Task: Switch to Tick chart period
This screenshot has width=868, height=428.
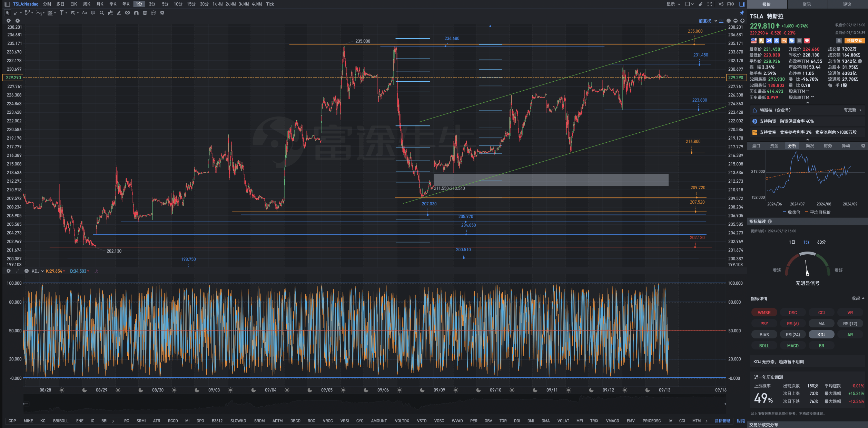Action: pyautogui.click(x=270, y=4)
